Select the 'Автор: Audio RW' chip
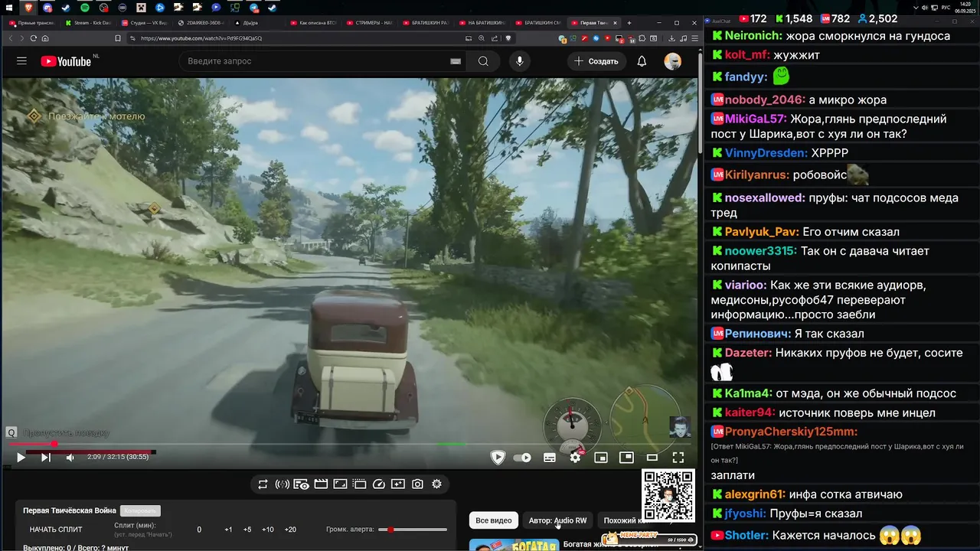The width and height of the screenshot is (980, 551). 558,520
